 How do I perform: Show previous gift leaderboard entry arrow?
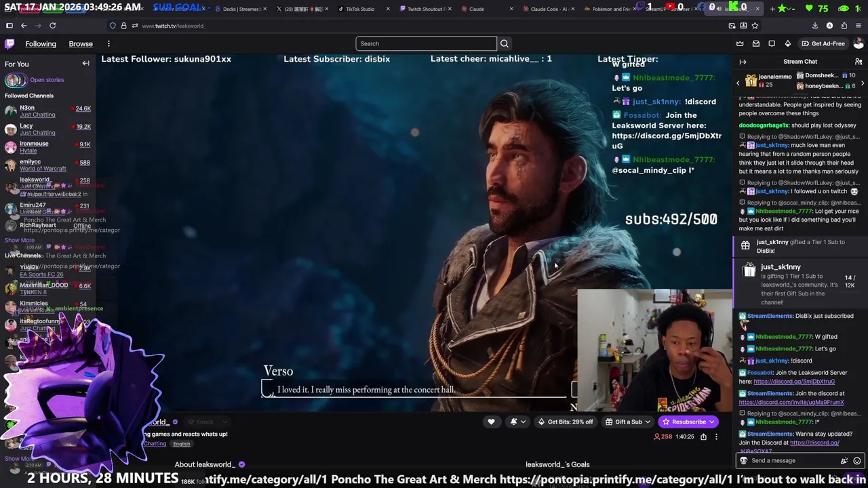click(738, 83)
